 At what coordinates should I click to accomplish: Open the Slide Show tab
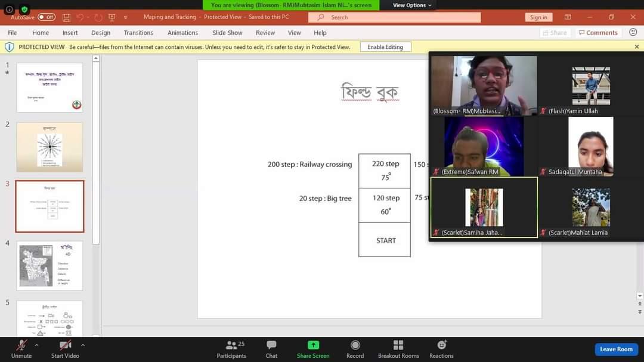(x=227, y=33)
